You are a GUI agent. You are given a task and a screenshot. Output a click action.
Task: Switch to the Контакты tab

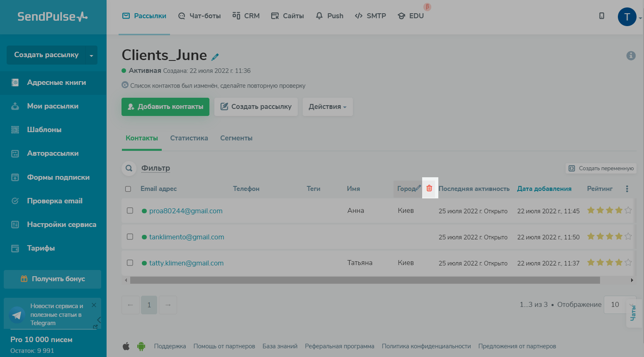[x=142, y=138]
